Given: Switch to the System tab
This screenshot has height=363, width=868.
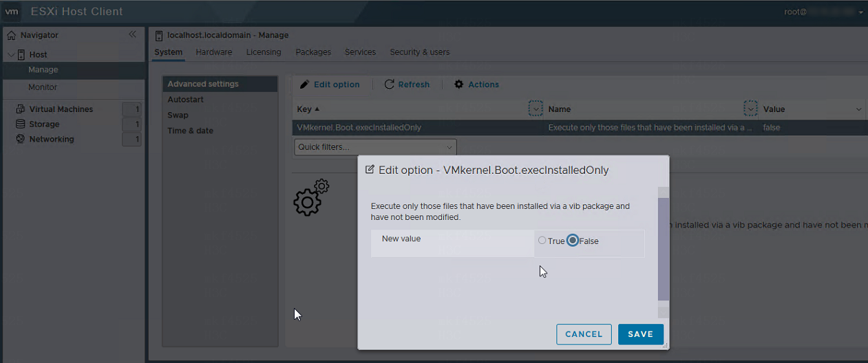Looking at the screenshot, I should (169, 52).
